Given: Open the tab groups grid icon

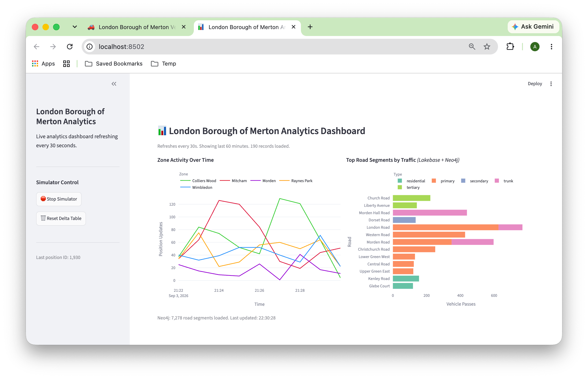Looking at the screenshot, I should click(x=66, y=63).
